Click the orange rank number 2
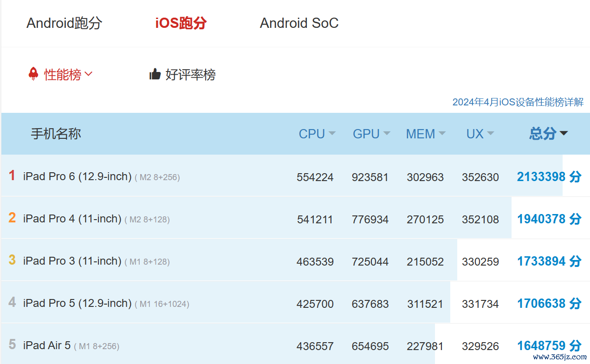The height and width of the screenshot is (364, 590). pyautogui.click(x=12, y=218)
